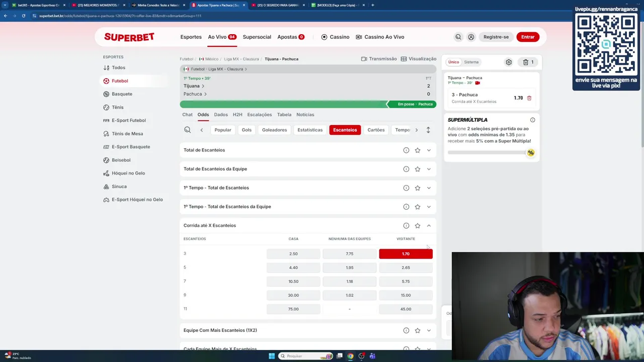Expand Equipe Com Mais Escanteios (1X2)
Image resolution: width=644 pixels, height=362 pixels.
point(429,330)
